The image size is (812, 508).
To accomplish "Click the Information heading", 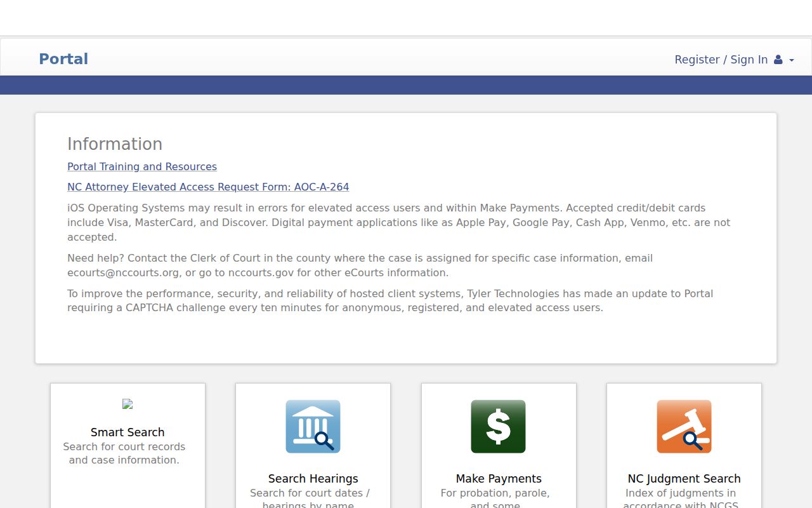I will click(x=115, y=144).
